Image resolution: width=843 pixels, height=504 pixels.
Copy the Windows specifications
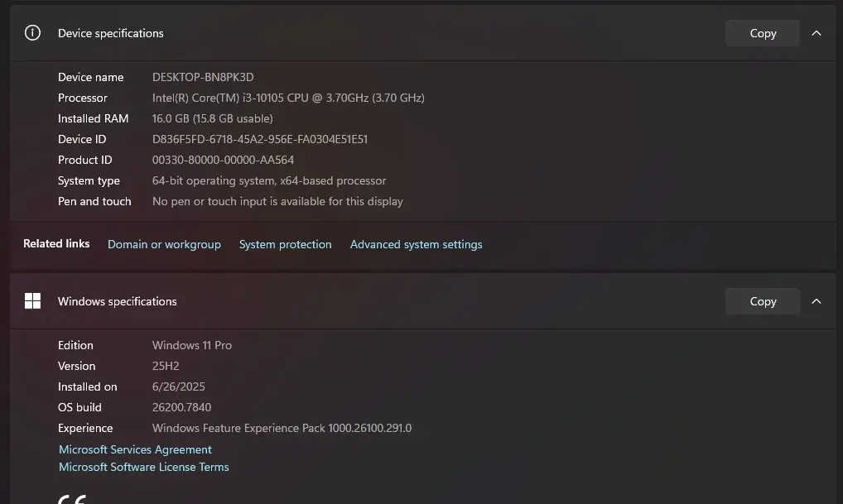pyautogui.click(x=763, y=301)
